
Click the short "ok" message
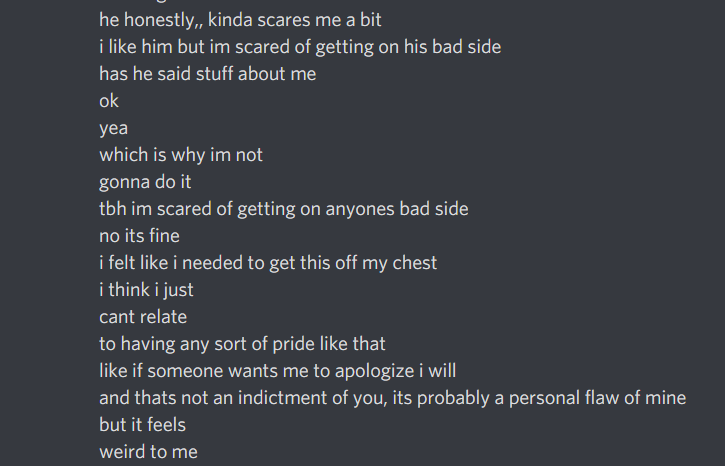click(x=109, y=101)
